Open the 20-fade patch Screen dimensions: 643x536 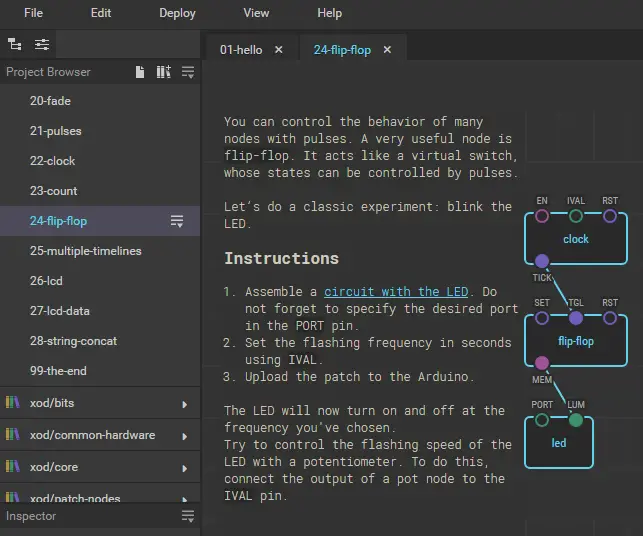(x=100, y=101)
